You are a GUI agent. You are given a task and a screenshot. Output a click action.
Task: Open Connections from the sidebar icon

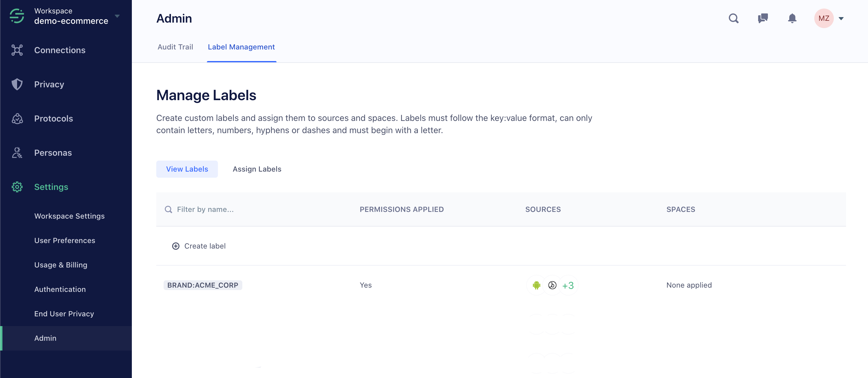(x=17, y=50)
